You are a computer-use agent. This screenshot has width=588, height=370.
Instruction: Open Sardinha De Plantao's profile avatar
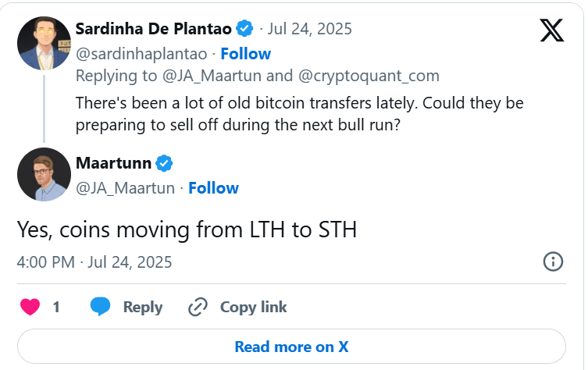(44, 43)
